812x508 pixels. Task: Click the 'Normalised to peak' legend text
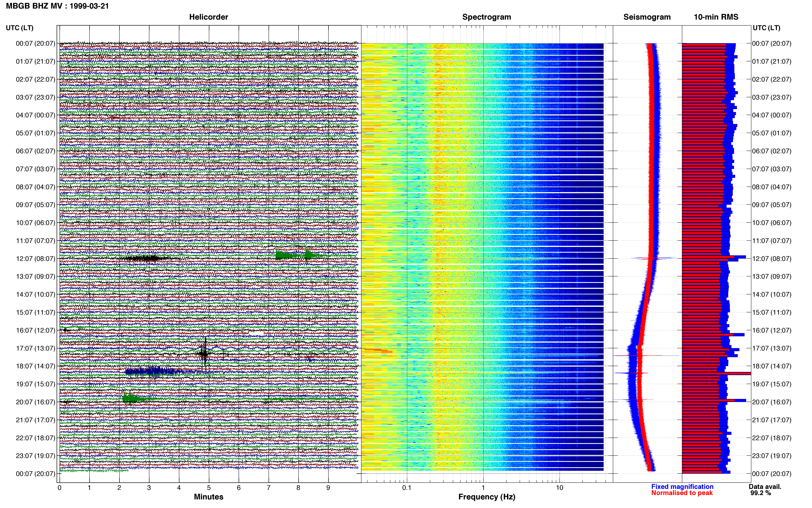click(x=682, y=493)
